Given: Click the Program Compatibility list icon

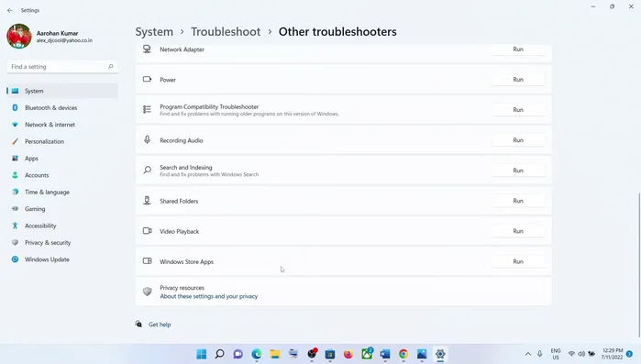Looking at the screenshot, I should point(147,109).
